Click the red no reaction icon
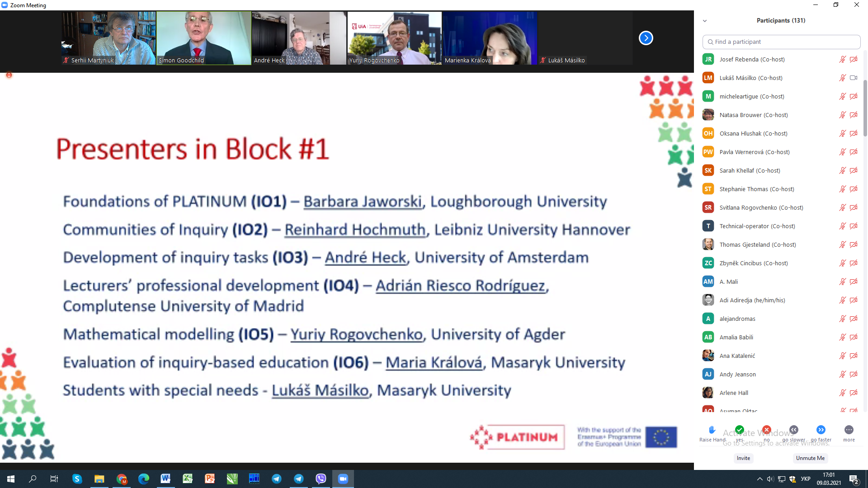868x488 pixels. [x=766, y=430]
